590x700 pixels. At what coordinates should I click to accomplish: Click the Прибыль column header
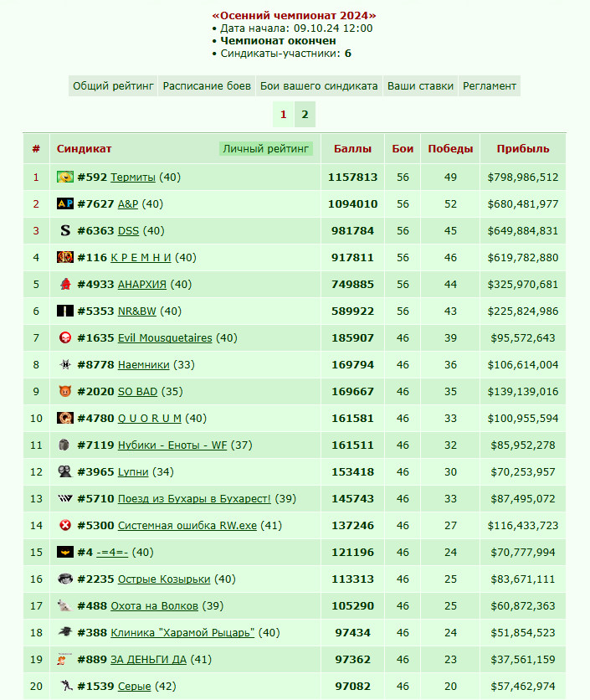523,149
